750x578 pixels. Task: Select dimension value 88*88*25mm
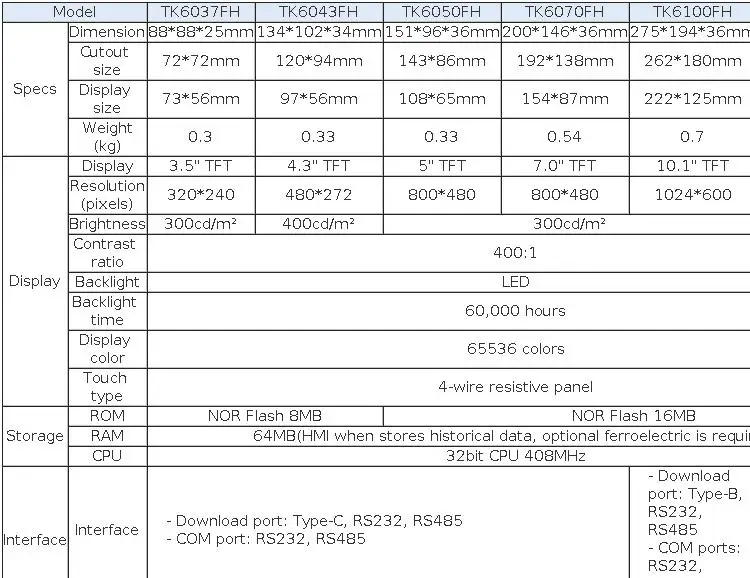click(x=200, y=32)
